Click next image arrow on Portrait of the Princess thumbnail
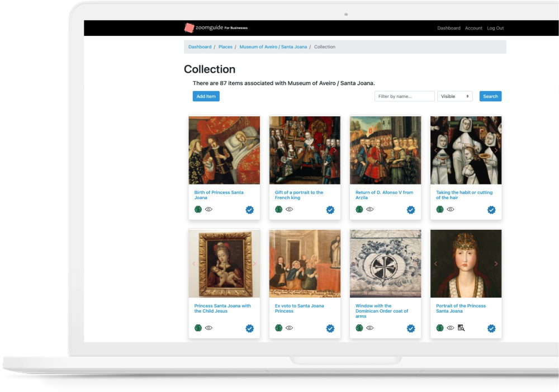This screenshot has width=559, height=392. click(x=496, y=263)
